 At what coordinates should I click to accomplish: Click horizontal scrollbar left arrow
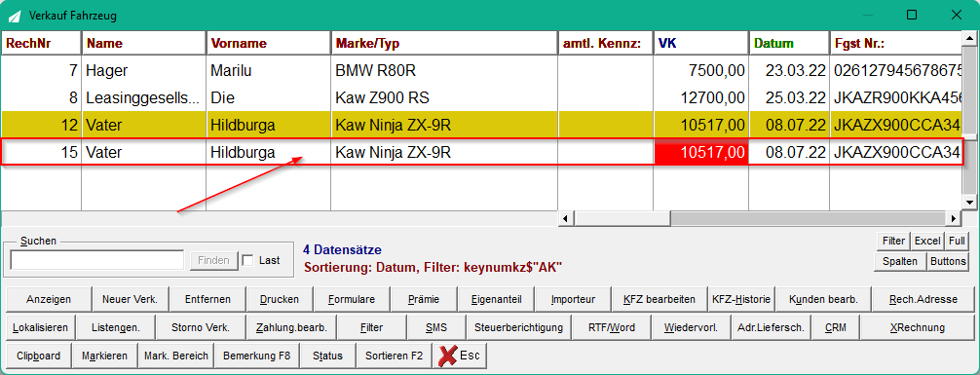click(x=565, y=218)
